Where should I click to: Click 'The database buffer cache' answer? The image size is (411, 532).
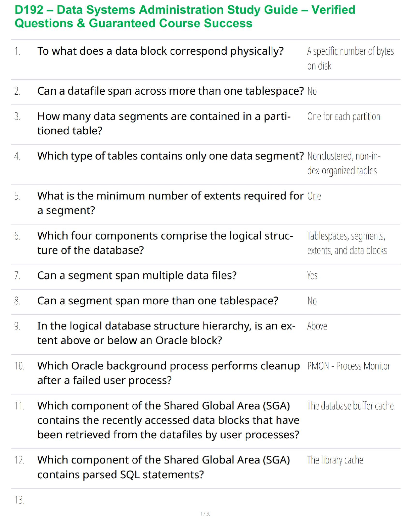(x=350, y=406)
